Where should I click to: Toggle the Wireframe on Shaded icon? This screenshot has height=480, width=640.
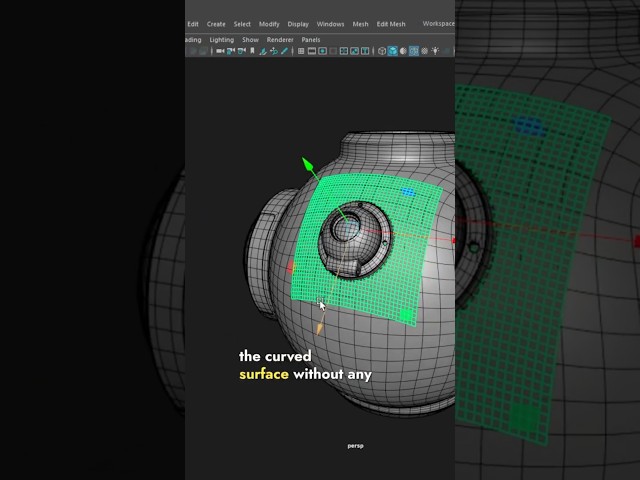(414, 51)
